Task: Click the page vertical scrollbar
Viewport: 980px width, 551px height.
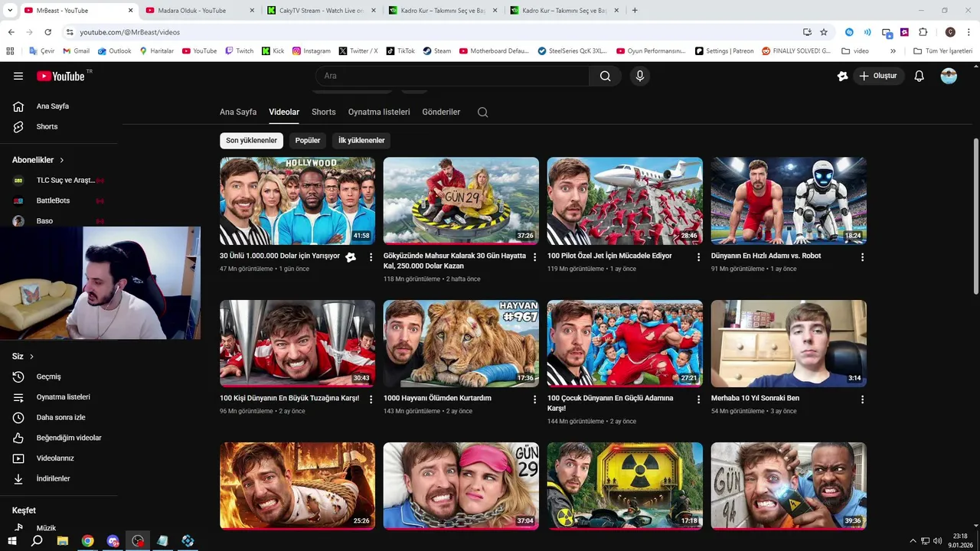Action: [975, 216]
